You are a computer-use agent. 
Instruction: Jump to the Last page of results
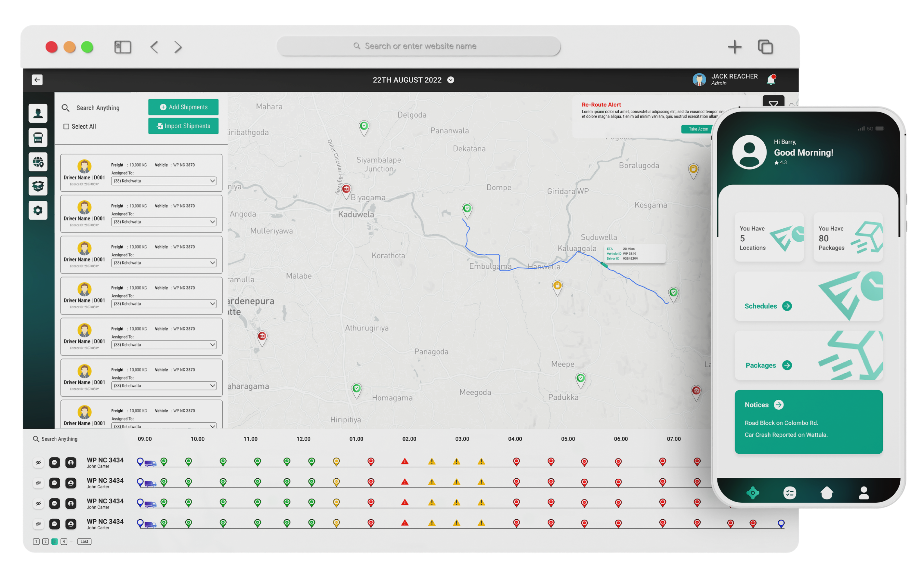coord(84,541)
